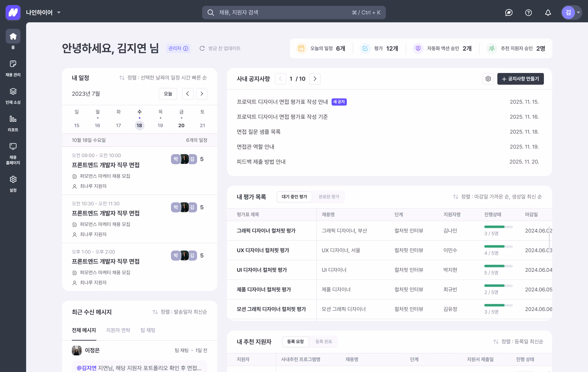588x372 pixels.
Task: Go to next announcement page chevron
Action: point(315,79)
